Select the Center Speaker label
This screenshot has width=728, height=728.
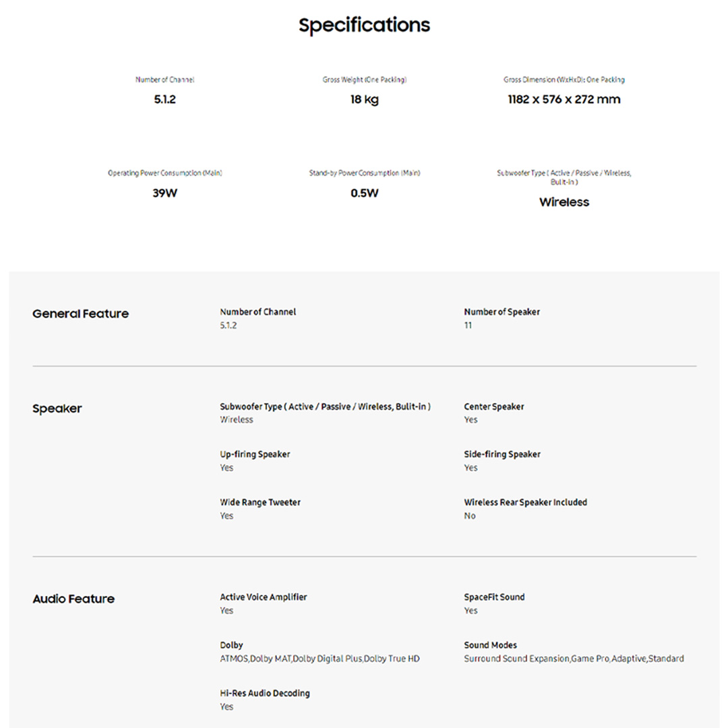(493, 407)
